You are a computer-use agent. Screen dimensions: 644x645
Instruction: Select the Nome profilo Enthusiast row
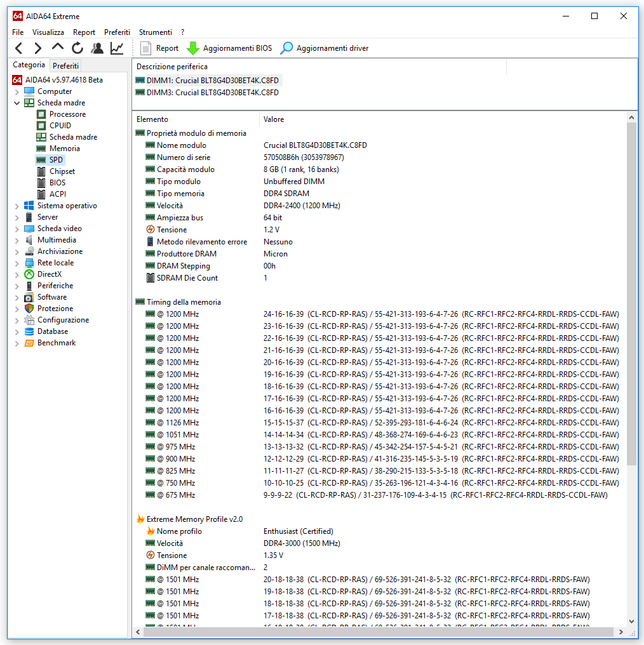239,531
